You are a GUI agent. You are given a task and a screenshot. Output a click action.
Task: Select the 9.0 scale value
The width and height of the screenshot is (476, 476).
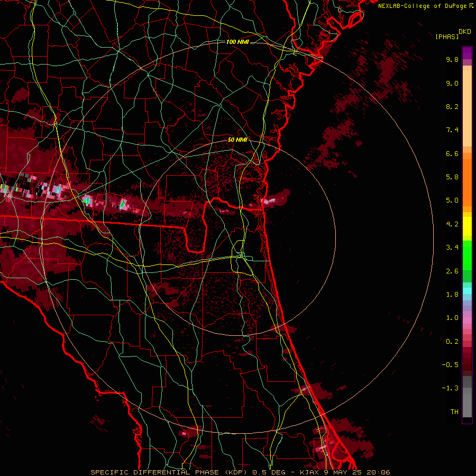pos(452,83)
